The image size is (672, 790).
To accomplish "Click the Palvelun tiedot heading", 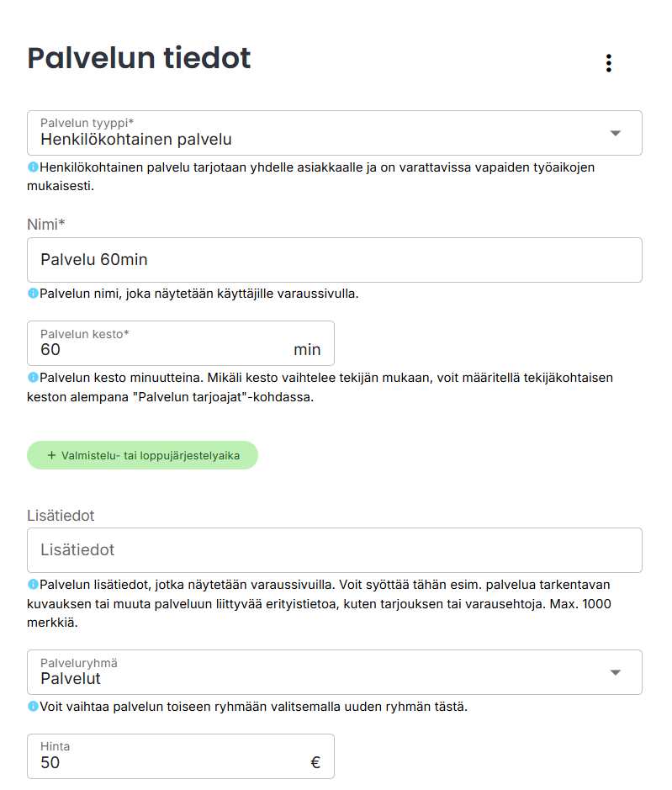I will pos(140,59).
